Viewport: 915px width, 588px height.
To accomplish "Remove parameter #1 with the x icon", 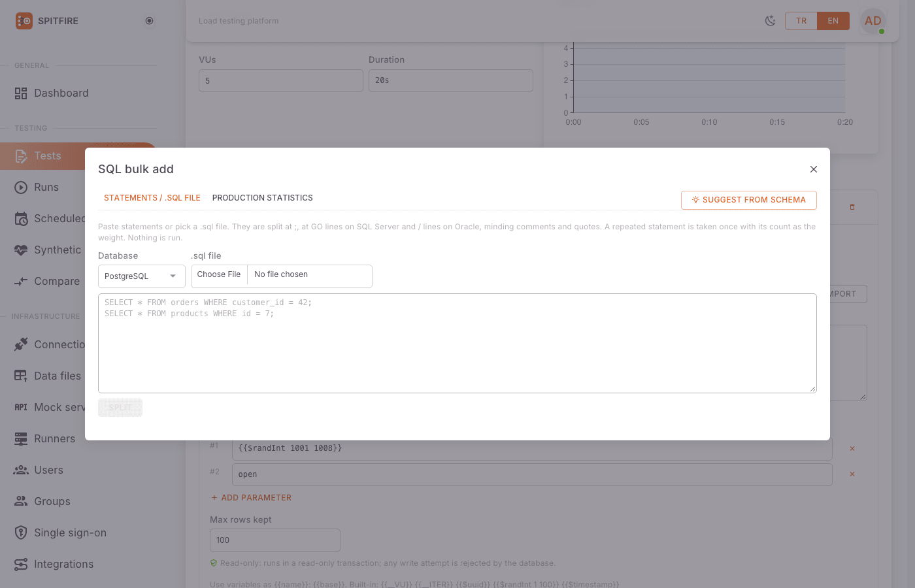I will tap(852, 449).
